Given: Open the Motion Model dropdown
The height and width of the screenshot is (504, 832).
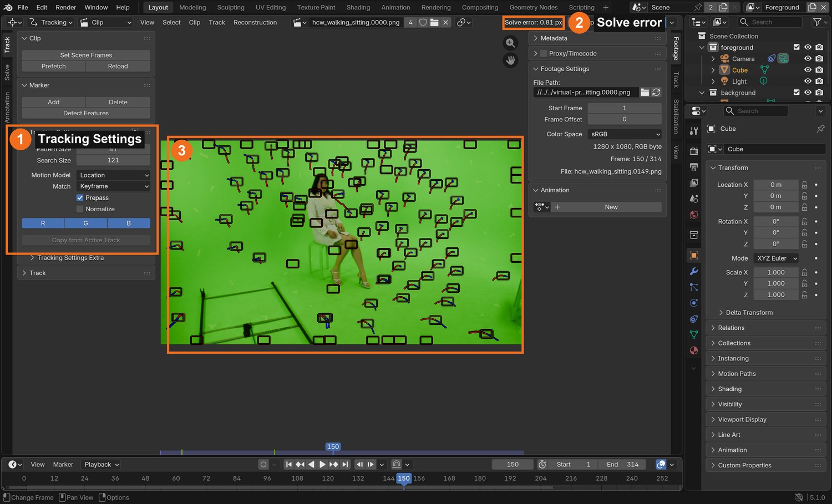Looking at the screenshot, I should [x=114, y=175].
